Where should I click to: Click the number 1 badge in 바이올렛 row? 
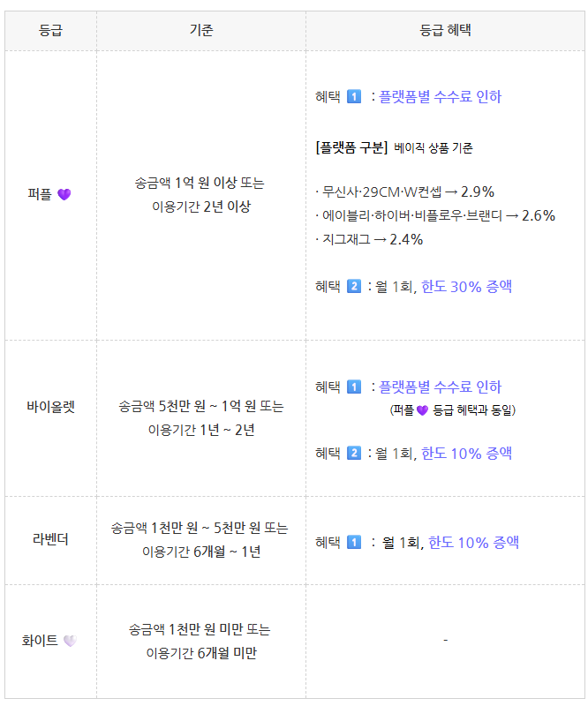(353, 387)
